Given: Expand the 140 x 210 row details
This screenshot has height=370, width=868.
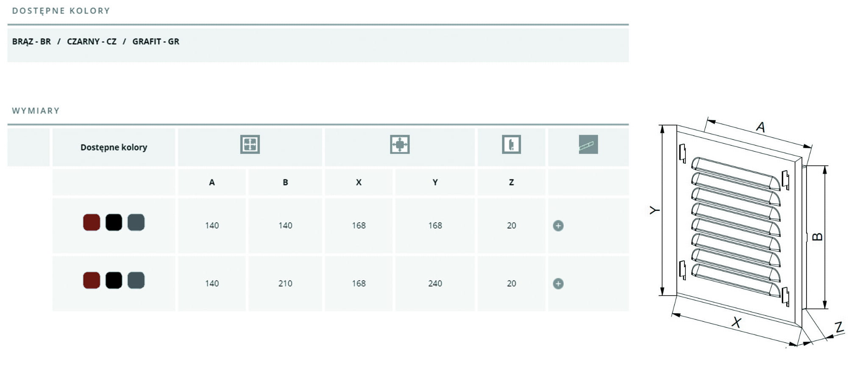Looking at the screenshot, I should click(x=558, y=284).
